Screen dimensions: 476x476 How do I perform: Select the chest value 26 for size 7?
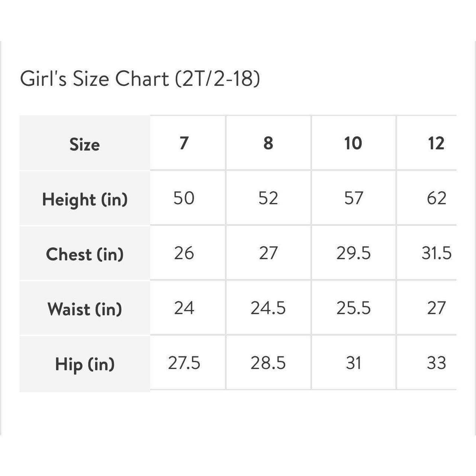coord(184,253)
